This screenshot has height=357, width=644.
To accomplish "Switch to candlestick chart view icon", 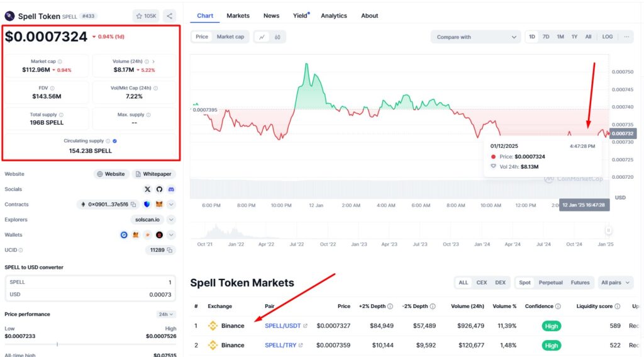I will [x=277, y=37].
